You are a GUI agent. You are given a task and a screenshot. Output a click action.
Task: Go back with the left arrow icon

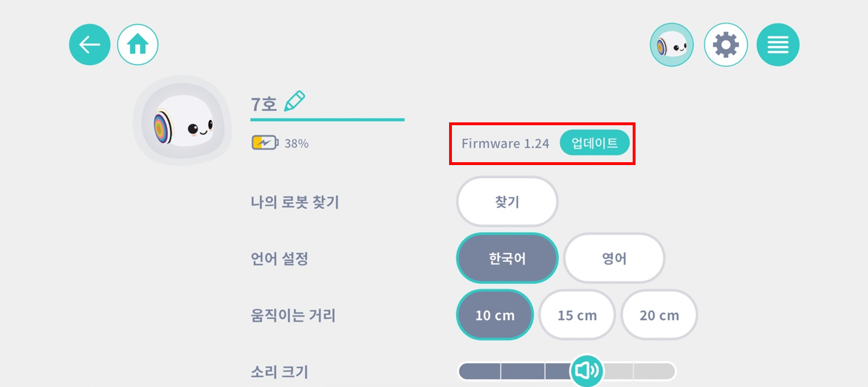pos(89,44)
